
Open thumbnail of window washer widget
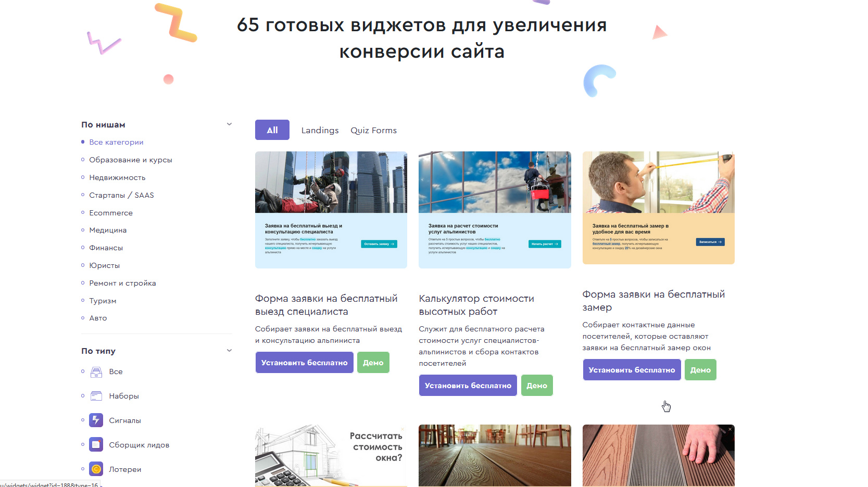[495, 210]
